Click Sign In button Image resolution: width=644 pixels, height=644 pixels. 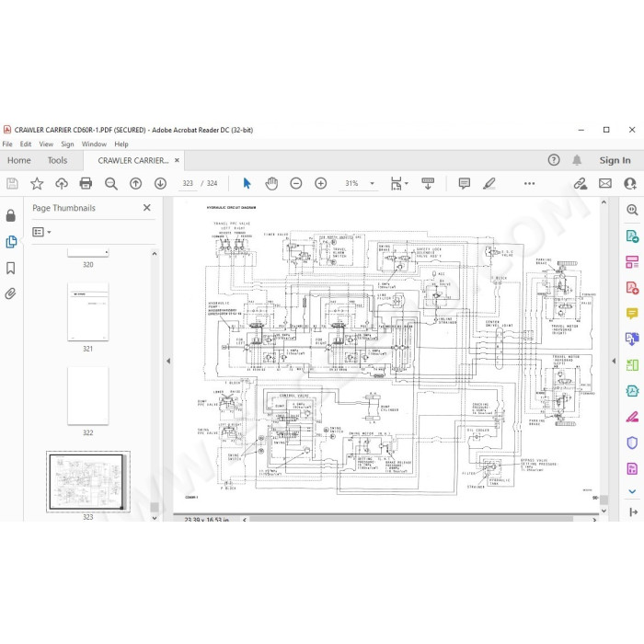[615, 160]
